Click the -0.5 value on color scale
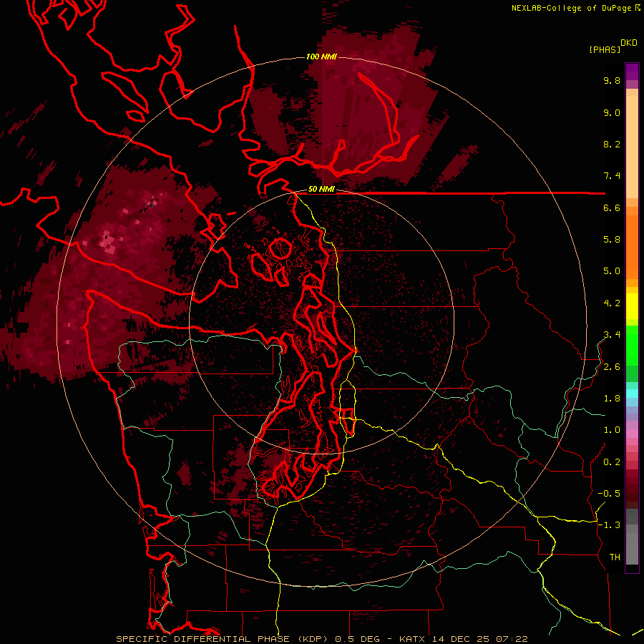 [609, 494]
